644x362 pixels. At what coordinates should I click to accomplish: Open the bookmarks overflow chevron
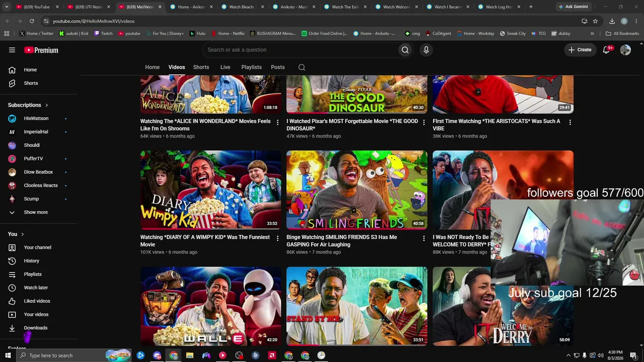(592, 34)
